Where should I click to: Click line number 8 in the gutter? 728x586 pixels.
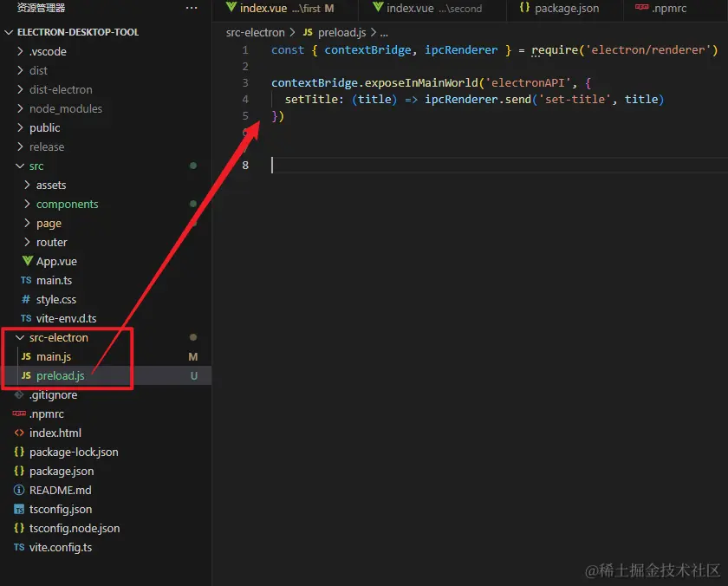pos(245,165)
